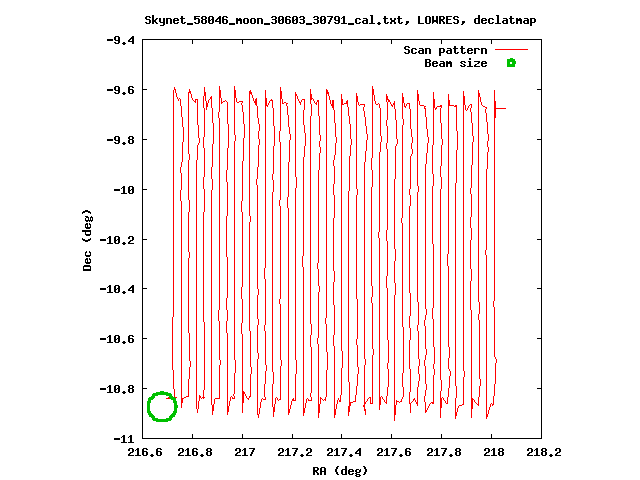Click the 217.6 RA tick label
The height and width of the screenshot is (480, 640).
point(394,452)
